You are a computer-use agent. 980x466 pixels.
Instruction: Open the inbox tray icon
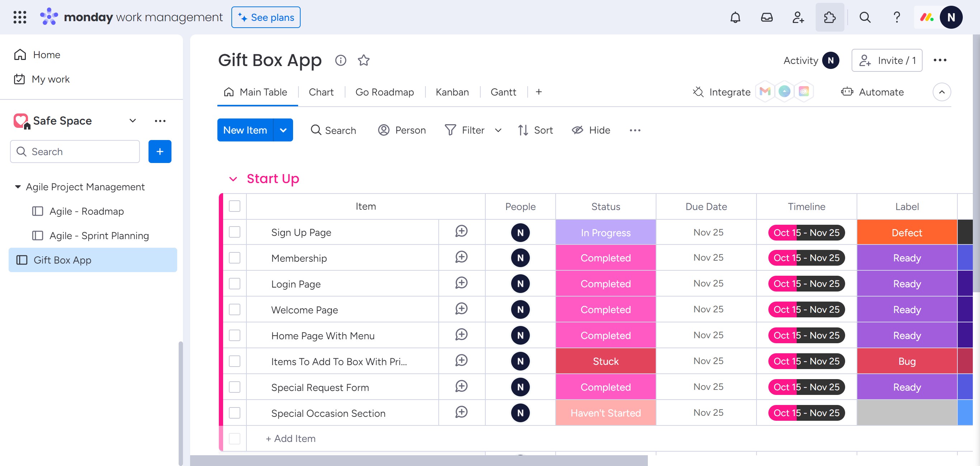point(767,17)
